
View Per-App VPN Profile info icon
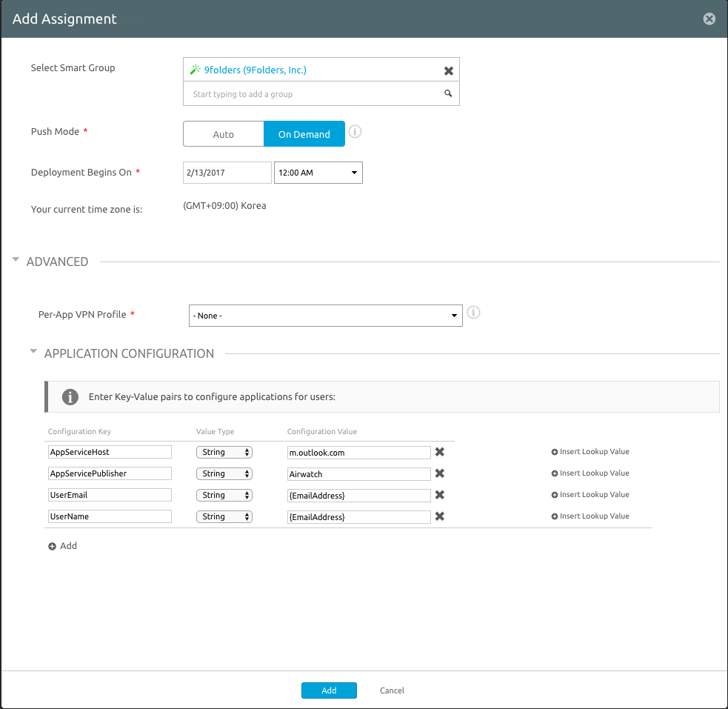[473, 313]
